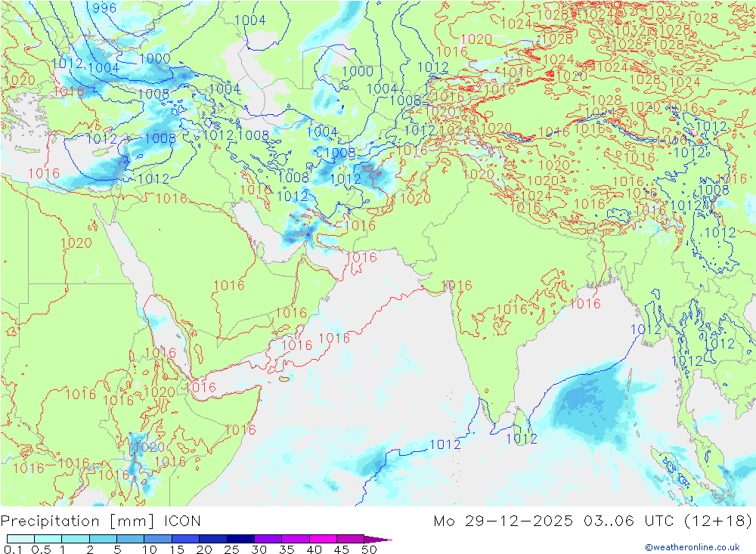Select the palest cyan swatch between 0.1 and 0.5
This screenshot has width=756, height=554.
click(20, 539)
